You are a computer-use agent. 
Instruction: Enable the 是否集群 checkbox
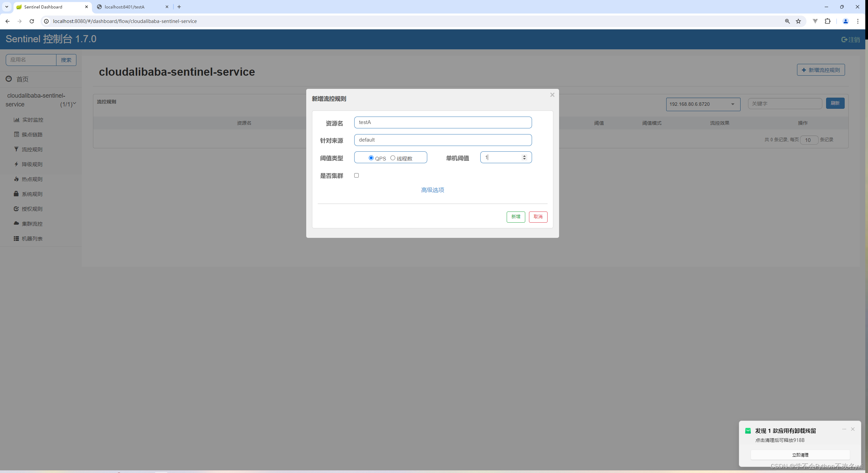tap(356, 175)
